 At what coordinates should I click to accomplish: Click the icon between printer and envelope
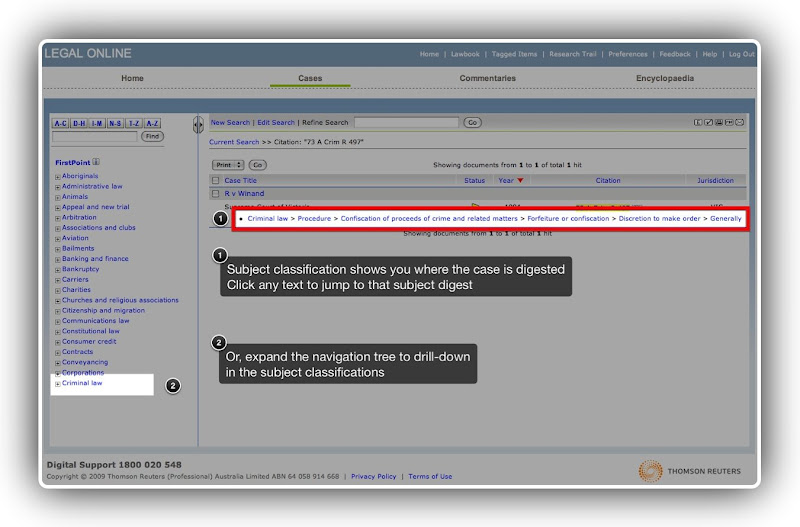(729, 122)
